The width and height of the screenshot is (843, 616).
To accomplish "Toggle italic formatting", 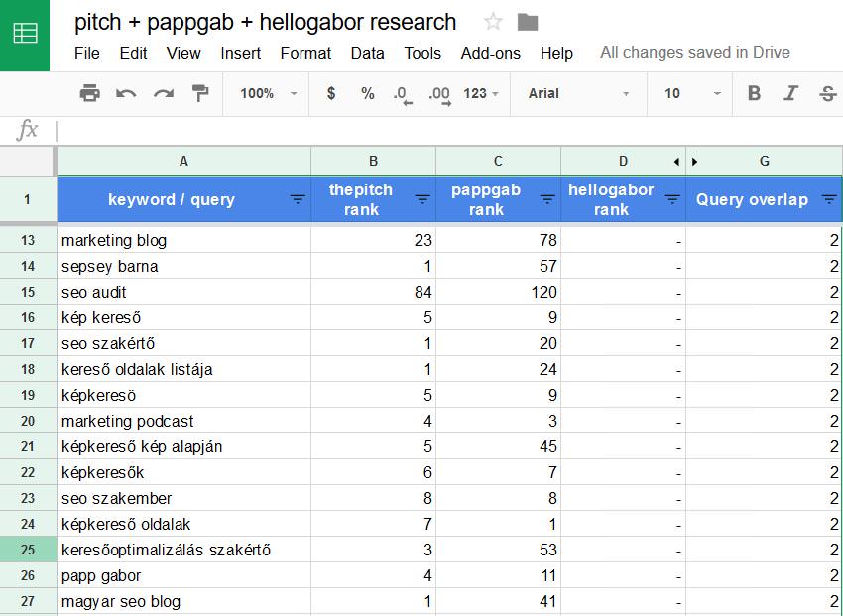I will tap(790, 93).
